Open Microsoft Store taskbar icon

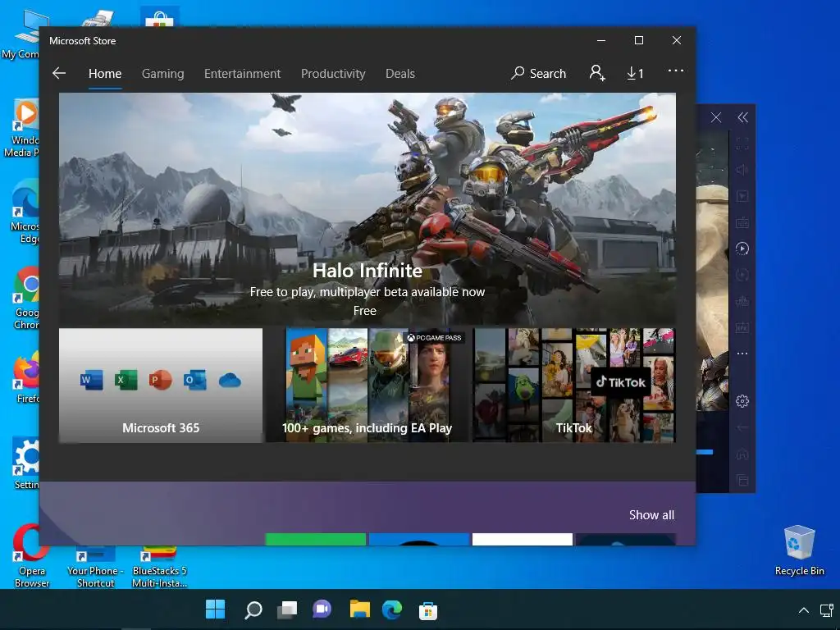tap(428, 610)
